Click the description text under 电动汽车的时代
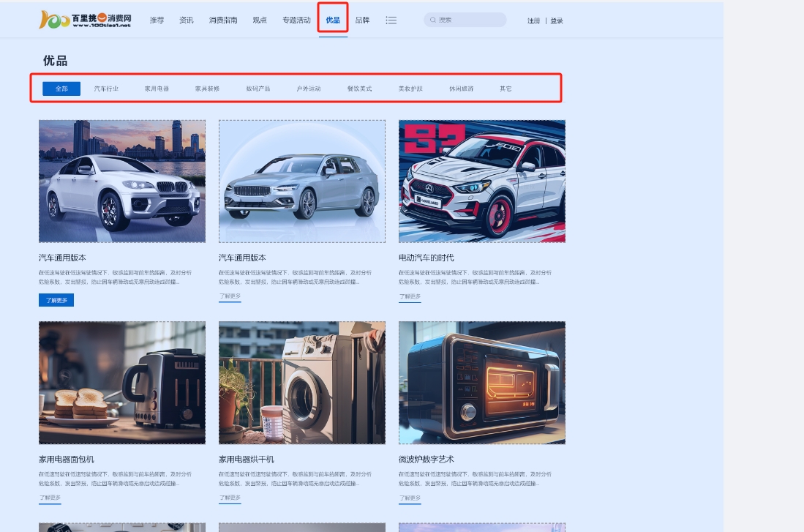Image resolution: width=804 pixels, height=532 pixels. 476,277
